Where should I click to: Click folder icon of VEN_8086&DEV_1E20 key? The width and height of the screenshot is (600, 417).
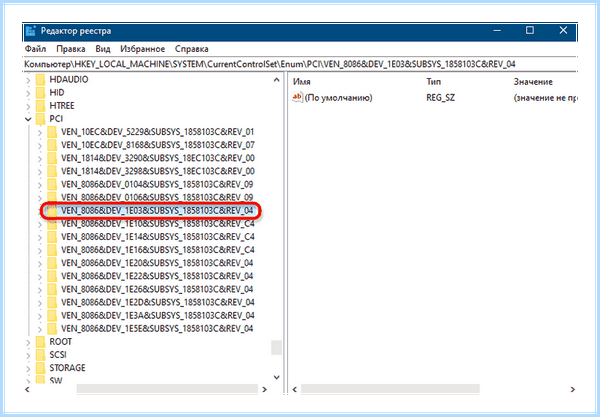click(x=52, y=263)
